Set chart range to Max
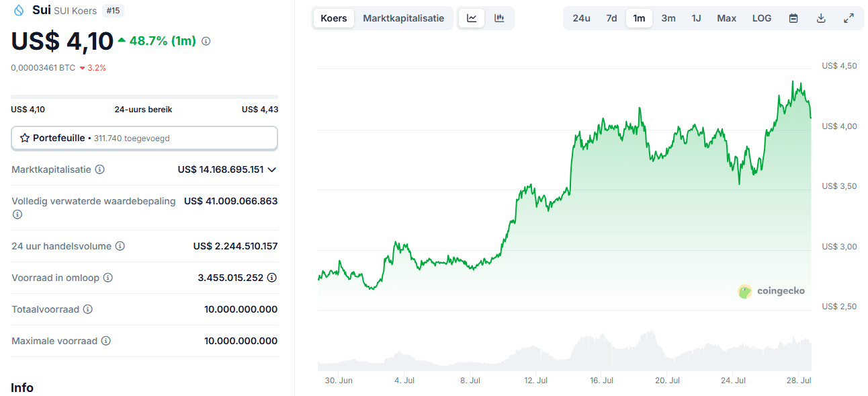 point(727,18)
